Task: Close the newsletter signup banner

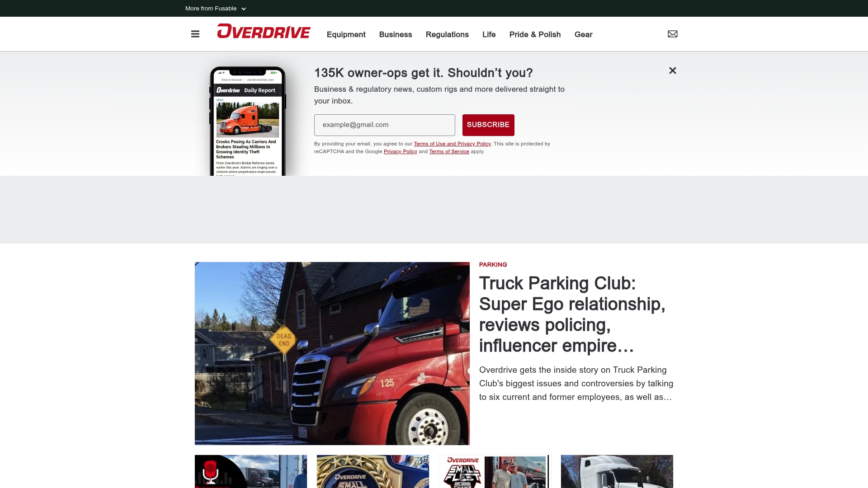Action: (673, 70)
